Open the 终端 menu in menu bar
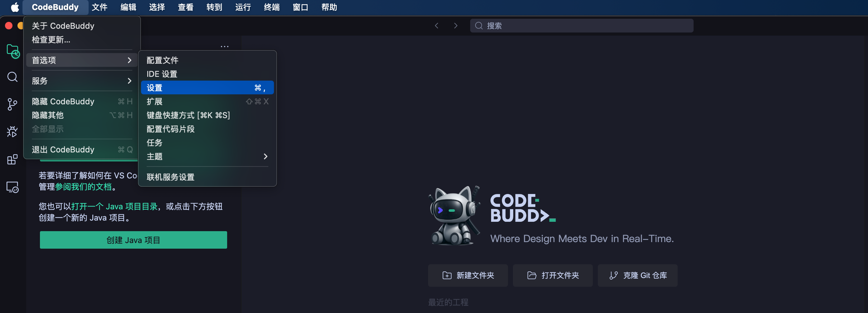Image resolution: width=868 pixels, height=313 pixels. (x=271, y=7)
